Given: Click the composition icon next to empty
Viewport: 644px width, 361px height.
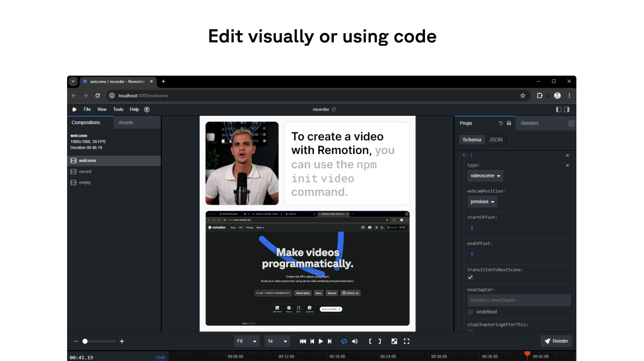Looking at the screenshot, I should coord(74,182).
